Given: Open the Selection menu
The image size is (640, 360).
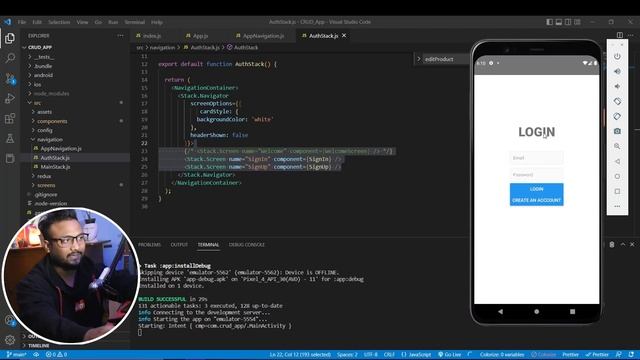Looking at the screenshot, I should 59,22.
